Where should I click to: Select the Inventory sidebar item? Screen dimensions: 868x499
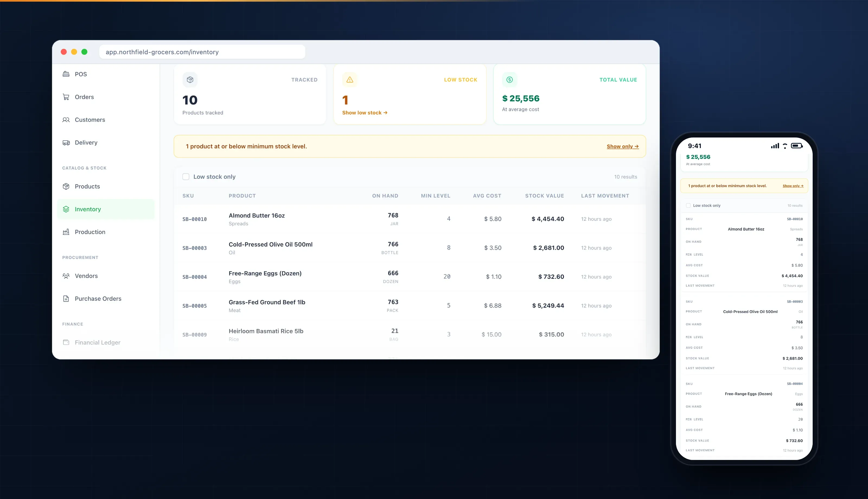(106, 209)
